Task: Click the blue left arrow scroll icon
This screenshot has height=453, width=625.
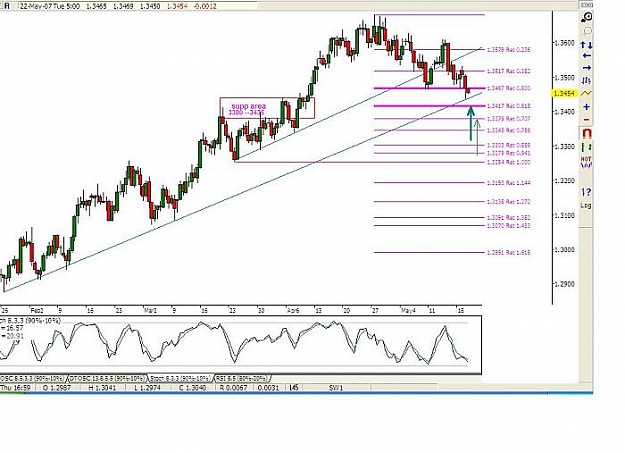Action: [x=586, y=56]
